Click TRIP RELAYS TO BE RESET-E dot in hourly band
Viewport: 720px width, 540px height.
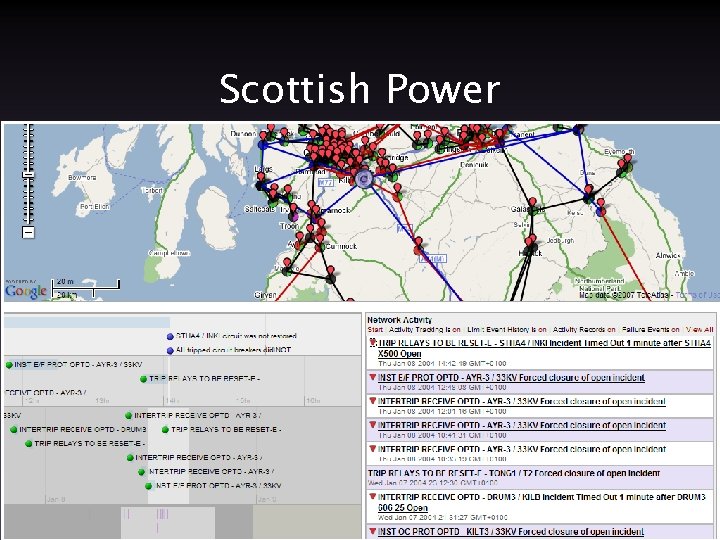[x=143, y=379]
